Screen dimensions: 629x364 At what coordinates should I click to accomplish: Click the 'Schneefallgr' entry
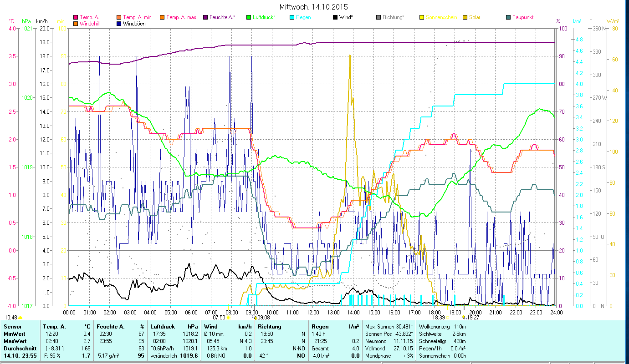pyautogui.click(x=442, y=341)
